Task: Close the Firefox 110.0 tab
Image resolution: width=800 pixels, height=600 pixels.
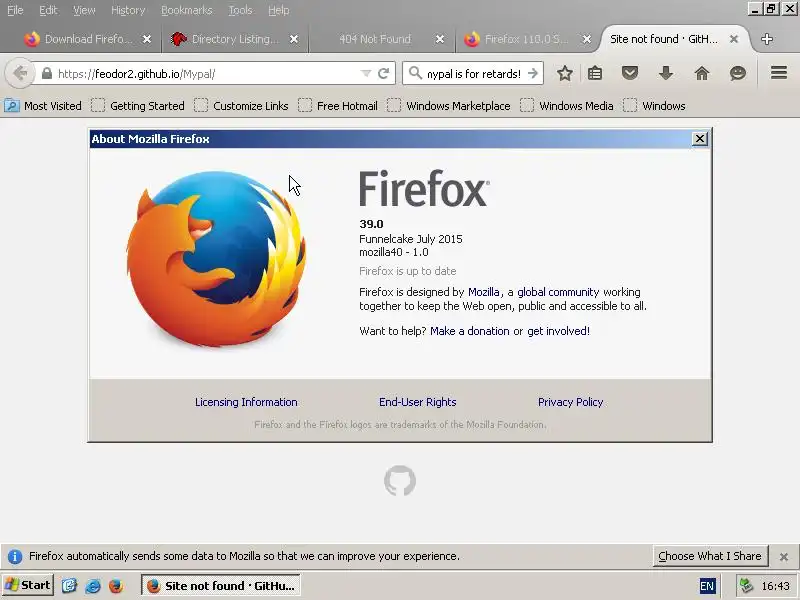Action: [587, 39]
